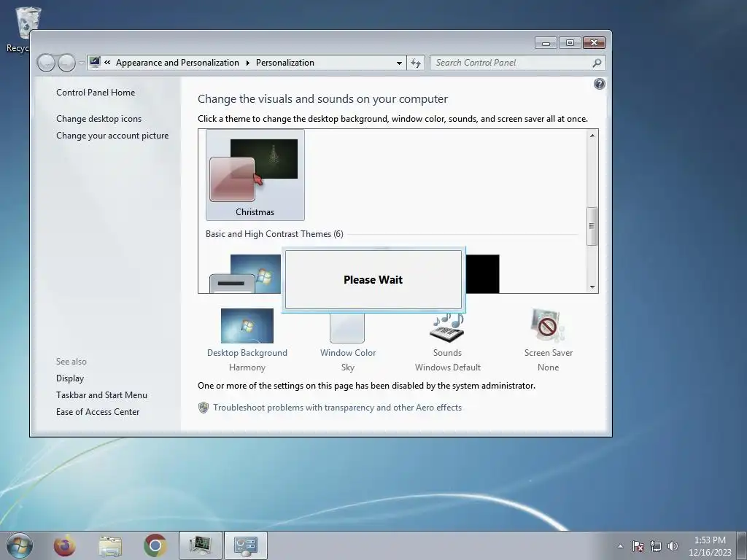This screenshot has height=560, width=747.
Task: Open Window Color Sky swatch
Action: point(347,327)
